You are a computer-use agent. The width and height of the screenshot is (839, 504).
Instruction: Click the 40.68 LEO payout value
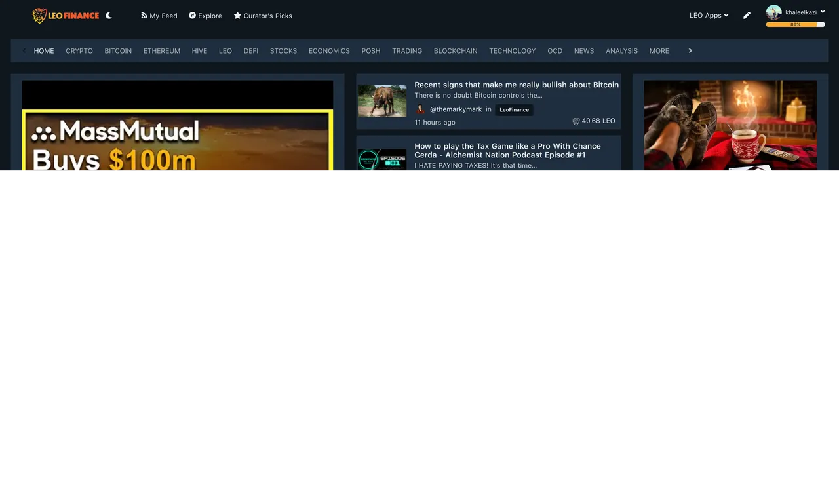pos(598,121)
